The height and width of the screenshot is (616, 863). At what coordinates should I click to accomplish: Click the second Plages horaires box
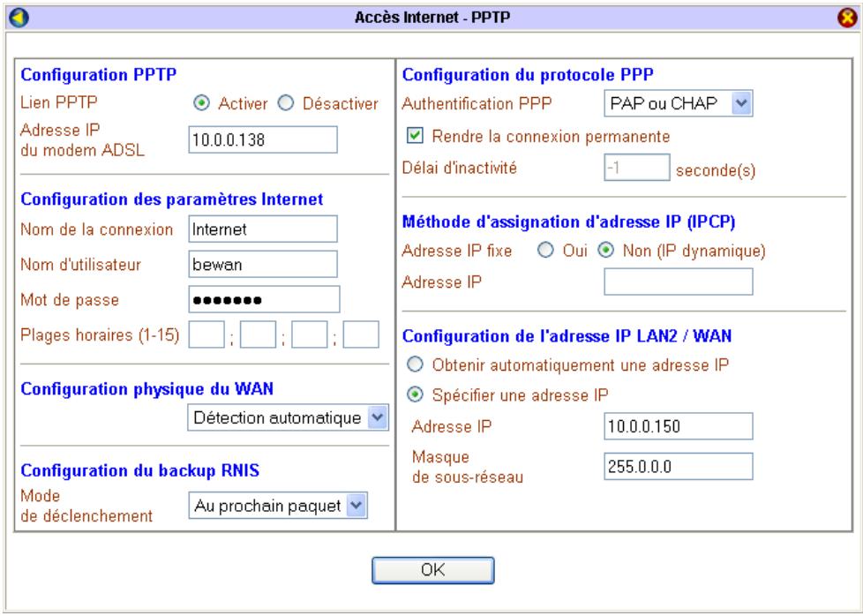(x=259, y=334)
